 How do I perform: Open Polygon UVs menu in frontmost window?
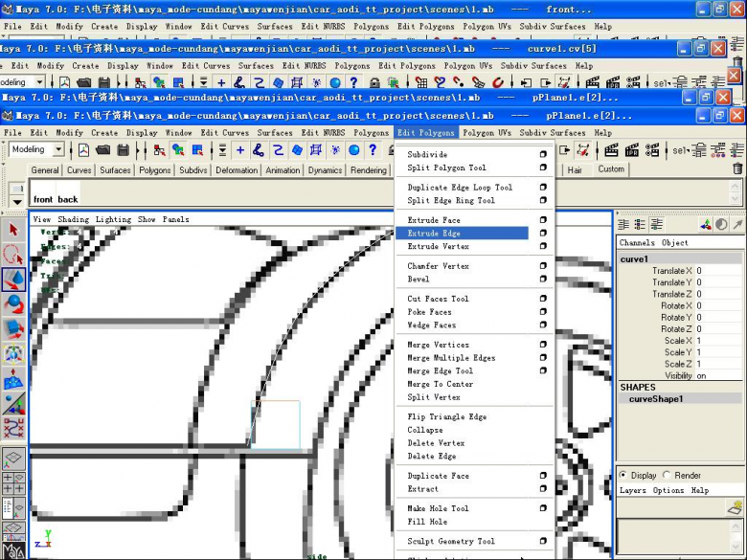487,133
